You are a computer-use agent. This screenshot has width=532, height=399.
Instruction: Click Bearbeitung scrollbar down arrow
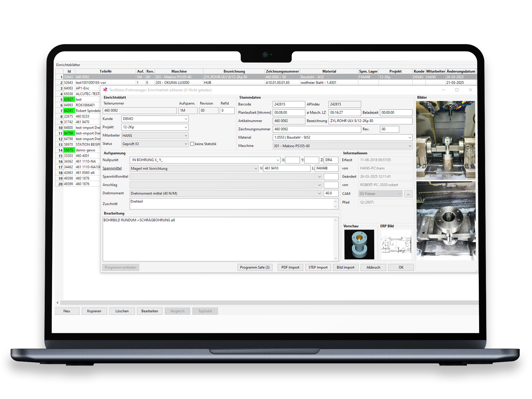point(336,258)
